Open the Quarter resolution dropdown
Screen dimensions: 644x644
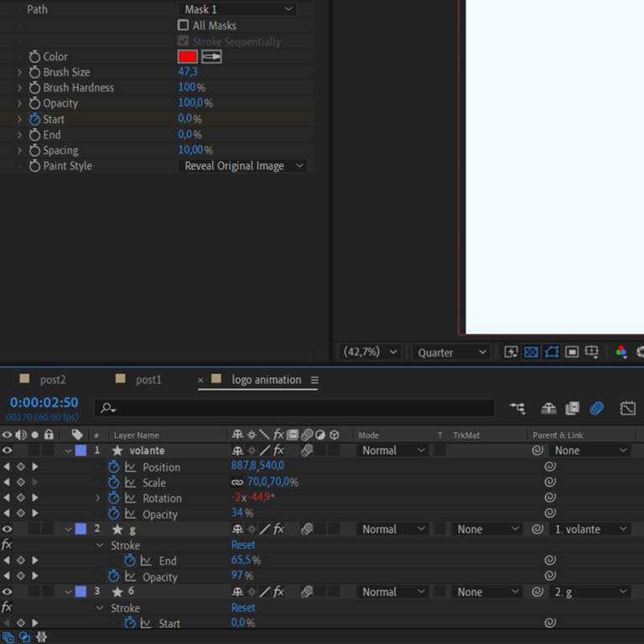click(452, 352)
